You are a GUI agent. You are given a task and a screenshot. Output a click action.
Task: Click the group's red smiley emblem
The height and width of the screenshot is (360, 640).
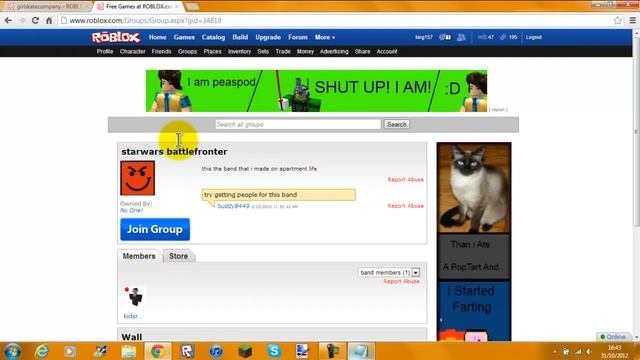(138, 178)
